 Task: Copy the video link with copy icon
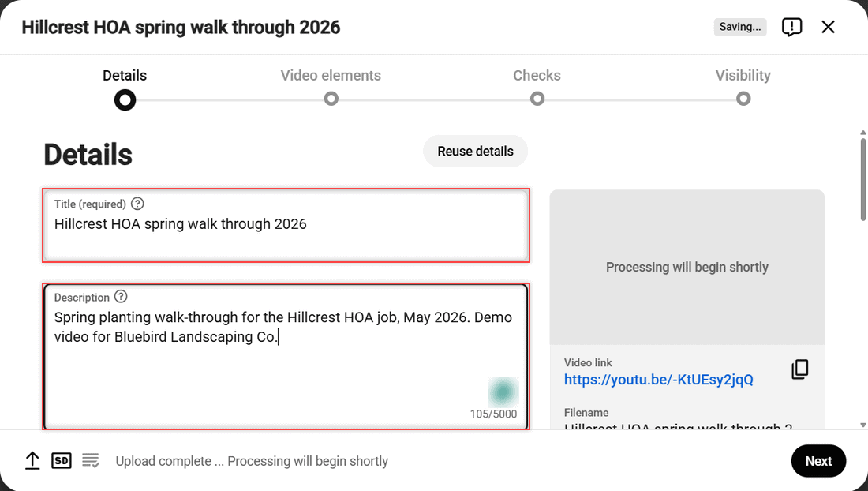coord(800,369)
